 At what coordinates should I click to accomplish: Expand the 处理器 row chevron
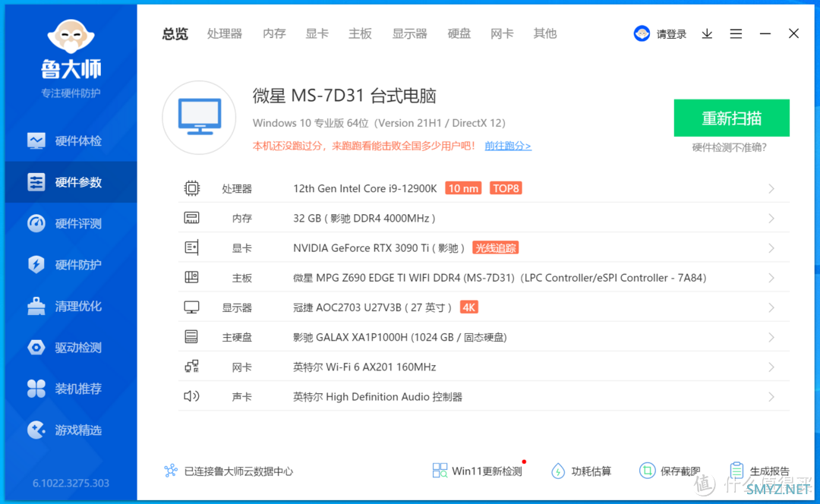(771, 189)
